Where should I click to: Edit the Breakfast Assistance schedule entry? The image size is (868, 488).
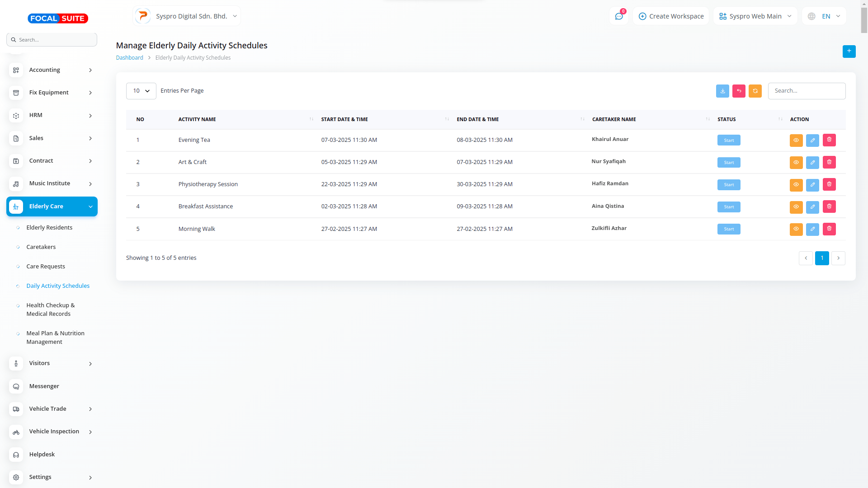812,206
